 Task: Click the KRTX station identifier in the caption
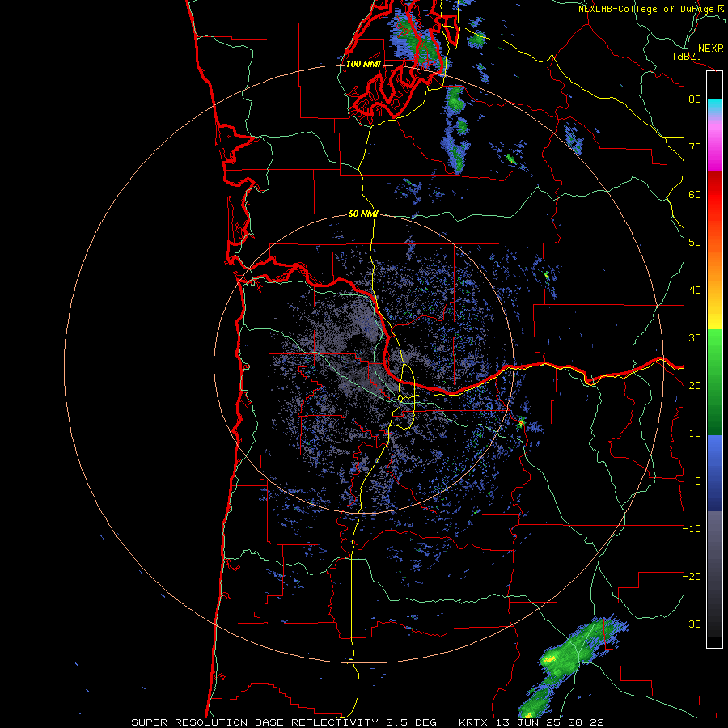tap(473, 722)
